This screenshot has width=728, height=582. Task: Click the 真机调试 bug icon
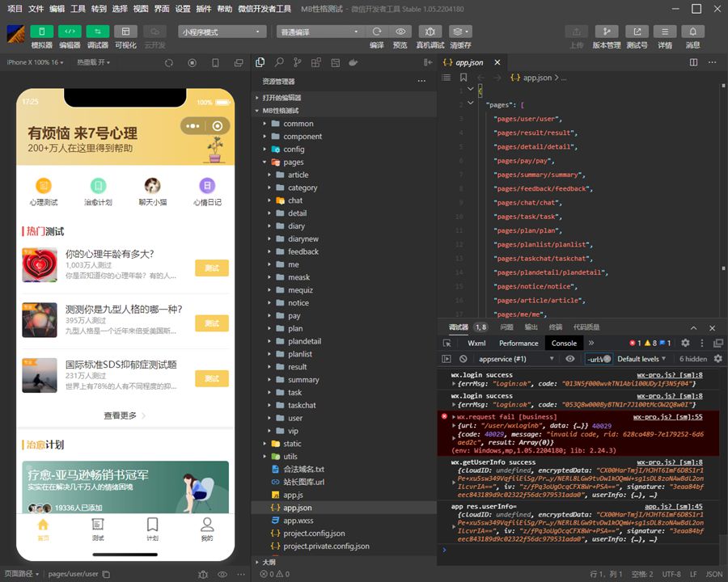point(430,32)
